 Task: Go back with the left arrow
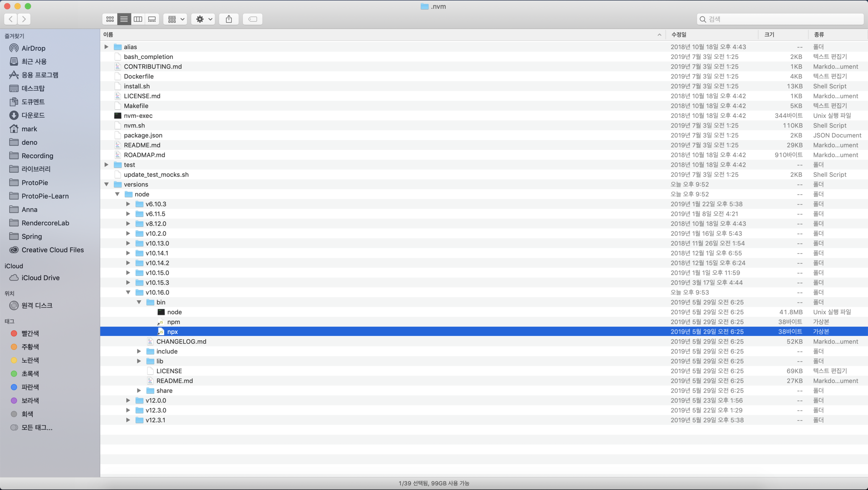click(11, 19)
